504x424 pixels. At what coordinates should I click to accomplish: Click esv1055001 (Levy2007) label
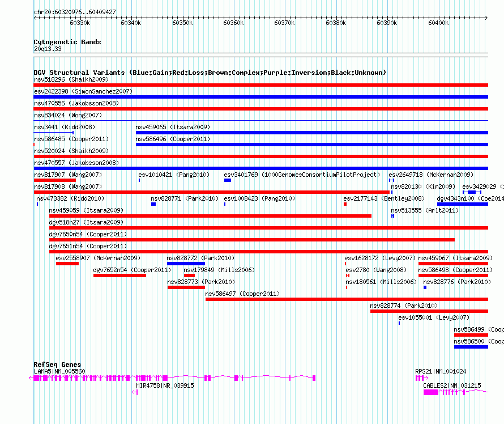point(434,317)
